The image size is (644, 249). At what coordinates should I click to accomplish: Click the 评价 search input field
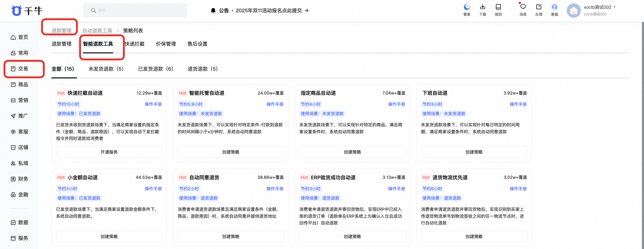(x=135, y=10)
